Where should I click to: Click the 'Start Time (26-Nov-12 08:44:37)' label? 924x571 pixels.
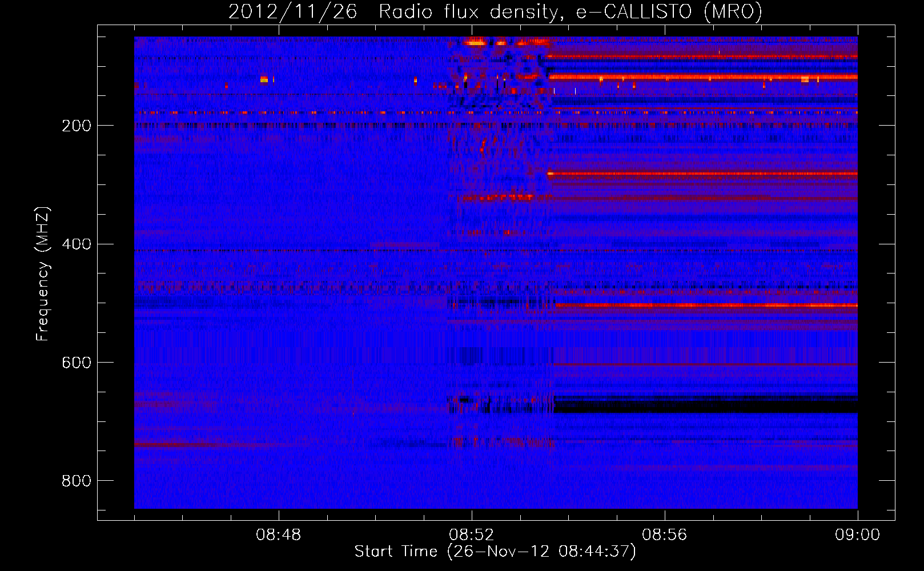tap(495, 552)
